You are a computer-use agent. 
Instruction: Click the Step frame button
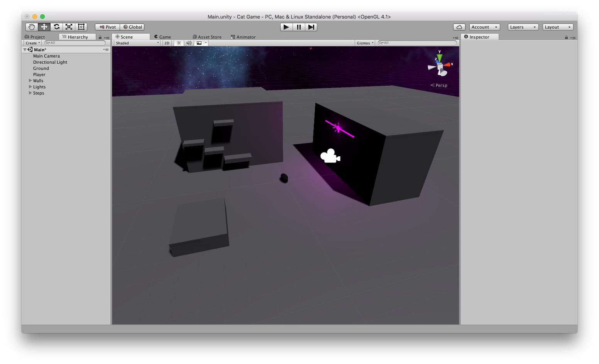click(311, 27)
